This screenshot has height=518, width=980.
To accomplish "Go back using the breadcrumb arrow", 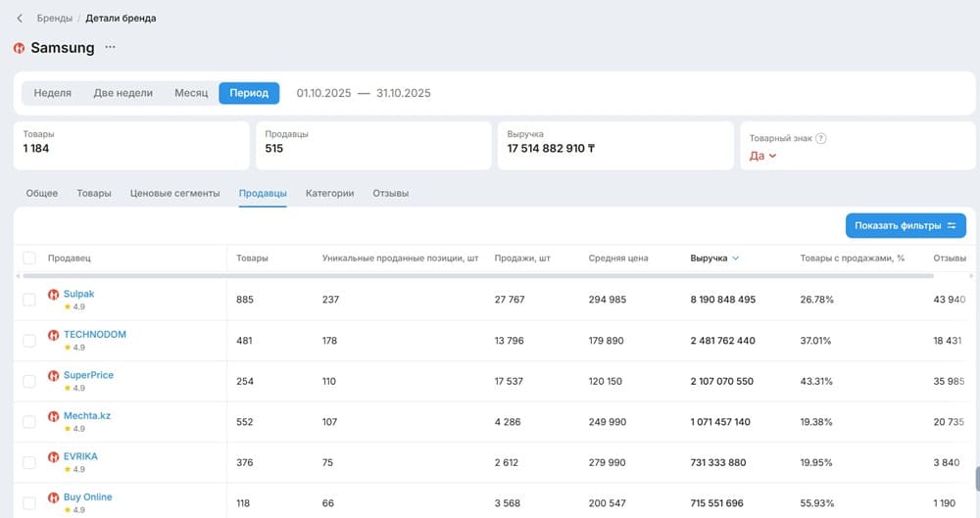I will tap(20, 19).
